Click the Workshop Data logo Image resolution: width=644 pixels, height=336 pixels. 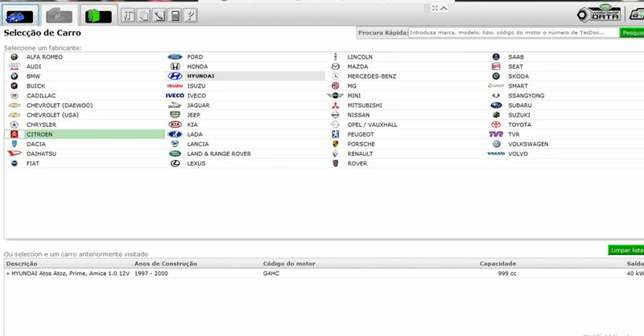(x=599, y=14)
